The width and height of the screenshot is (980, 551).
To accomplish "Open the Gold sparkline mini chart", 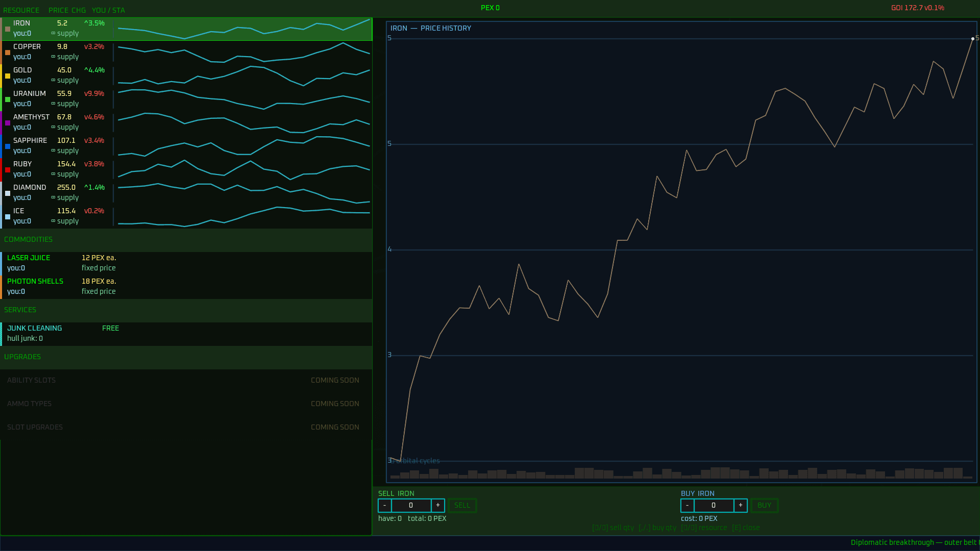I will [243, 76].
